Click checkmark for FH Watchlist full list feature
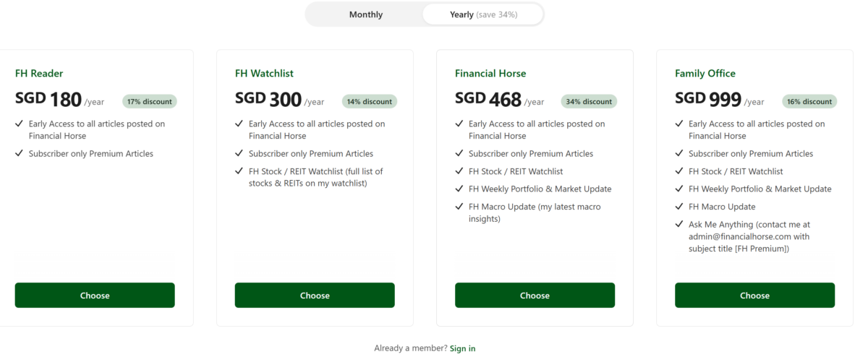The height and width of the screenshot is (357, 868). tap(239, 171)
